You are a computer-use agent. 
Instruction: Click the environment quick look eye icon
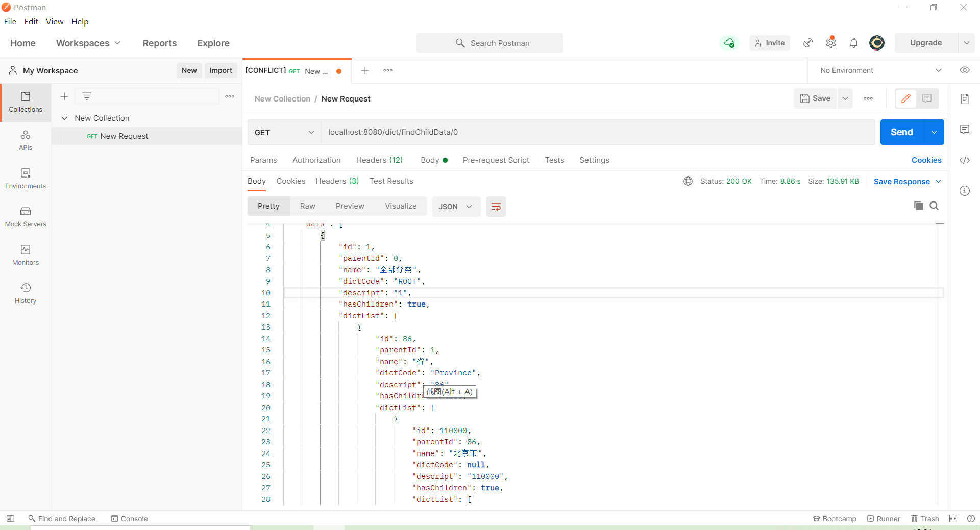(965, 70)
